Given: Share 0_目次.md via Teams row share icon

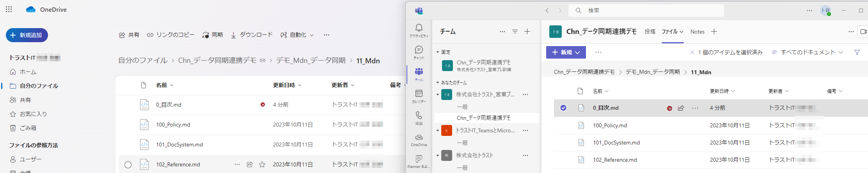Looking at the screenshot, I should [x=681, y=108].
